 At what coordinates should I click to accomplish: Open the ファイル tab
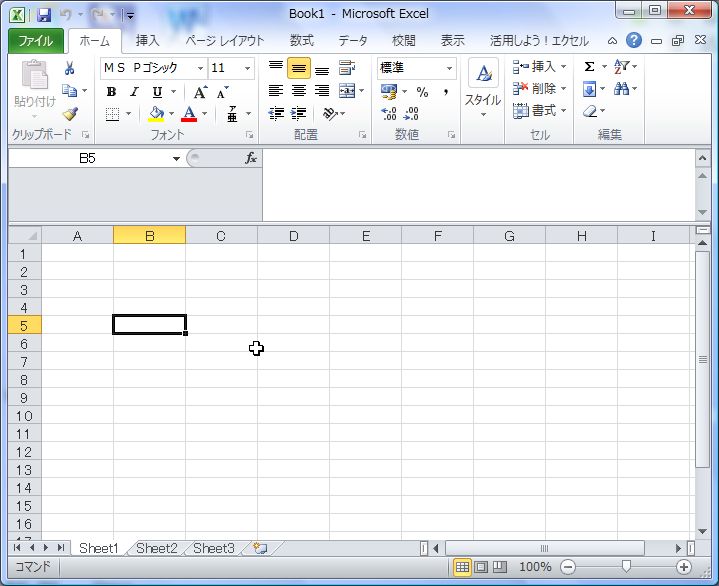(x=36, y=41)
